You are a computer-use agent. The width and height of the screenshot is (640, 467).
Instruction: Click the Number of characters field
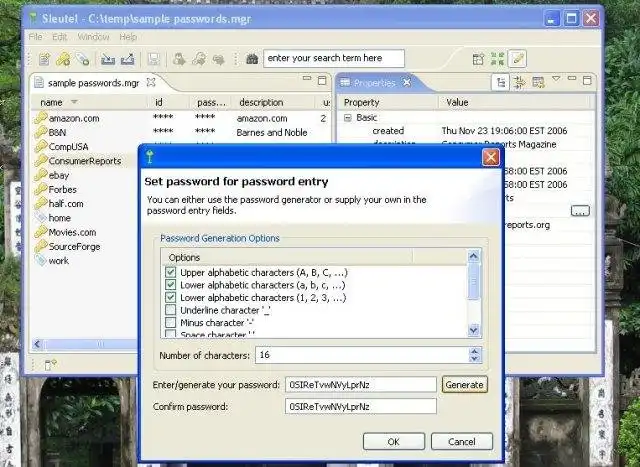click(362, 355)
